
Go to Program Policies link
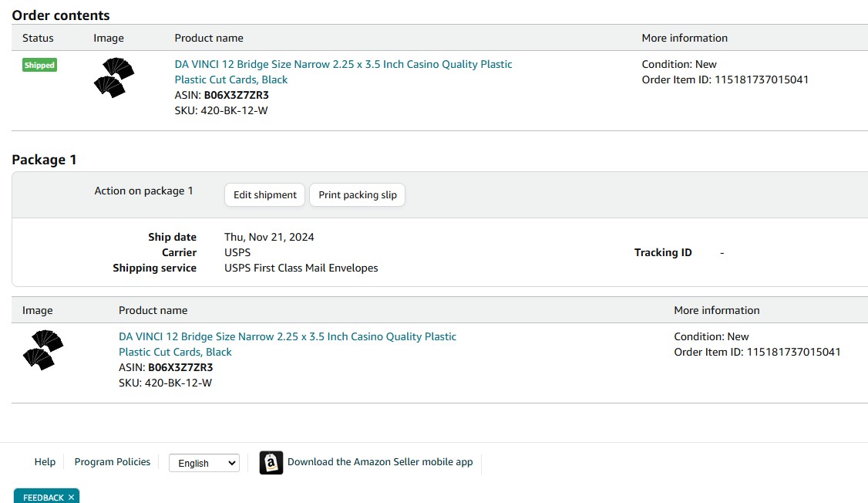(x=113, y=462)
